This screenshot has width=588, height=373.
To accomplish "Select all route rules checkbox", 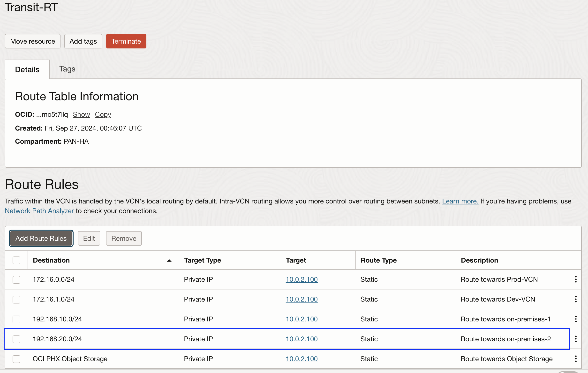I will coord(16,260).
